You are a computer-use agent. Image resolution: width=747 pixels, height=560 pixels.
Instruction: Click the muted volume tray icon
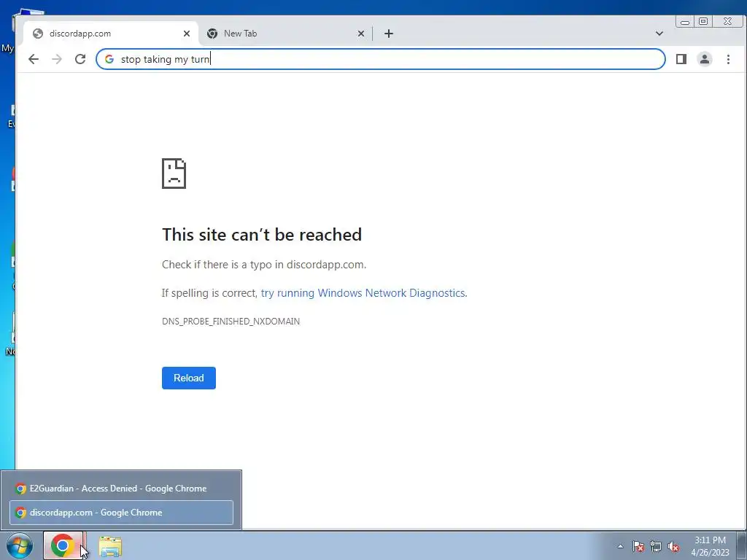(673, 546)
